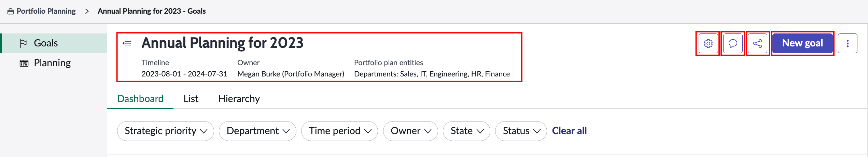868x157 pixels.
Task: Go to Portfolio Planning breadcrumb
Action: coord(46,11)
